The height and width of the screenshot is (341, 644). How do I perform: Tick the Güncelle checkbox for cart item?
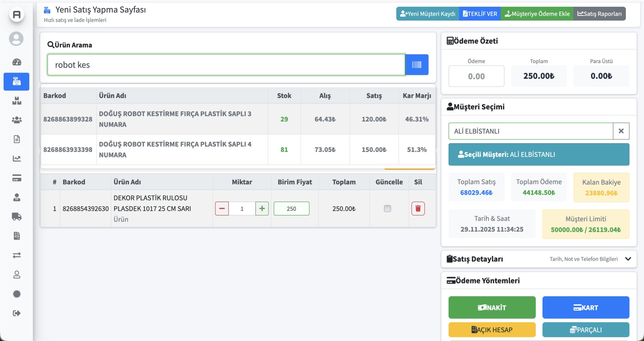(387, 209)
